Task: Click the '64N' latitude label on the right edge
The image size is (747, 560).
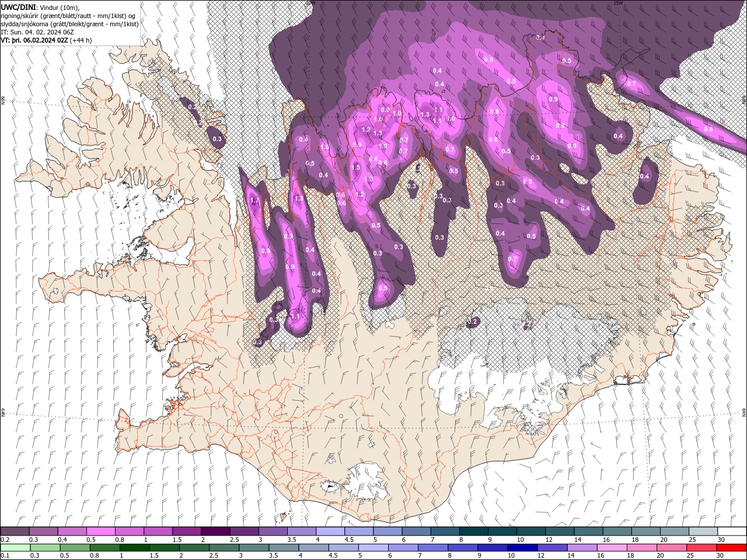Action: point(744,412)
